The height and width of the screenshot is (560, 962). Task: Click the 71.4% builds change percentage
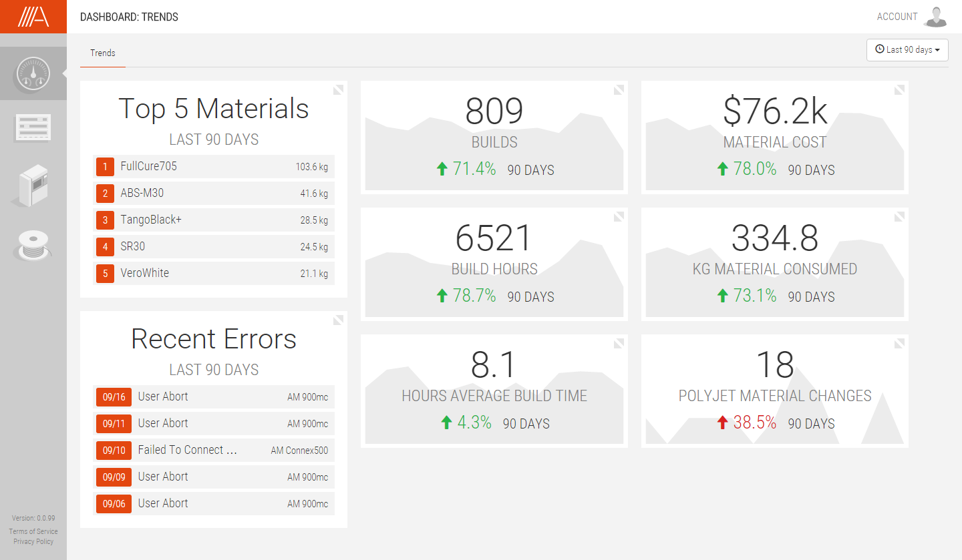(474, 169)
